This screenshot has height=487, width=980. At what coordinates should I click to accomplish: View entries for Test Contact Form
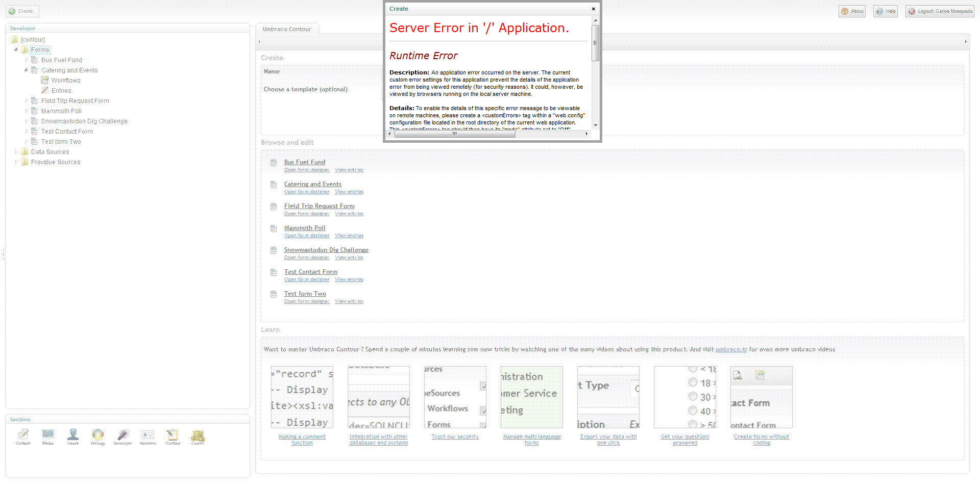point(349,279)
